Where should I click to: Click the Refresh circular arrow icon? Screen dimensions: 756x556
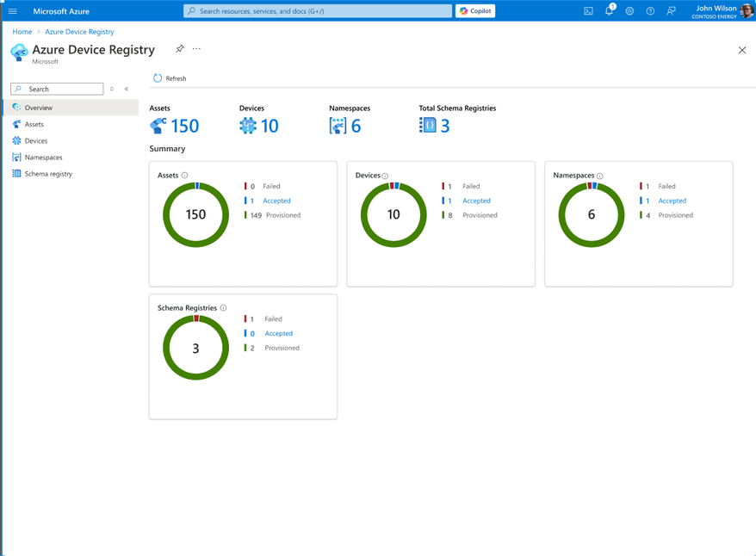158,78
